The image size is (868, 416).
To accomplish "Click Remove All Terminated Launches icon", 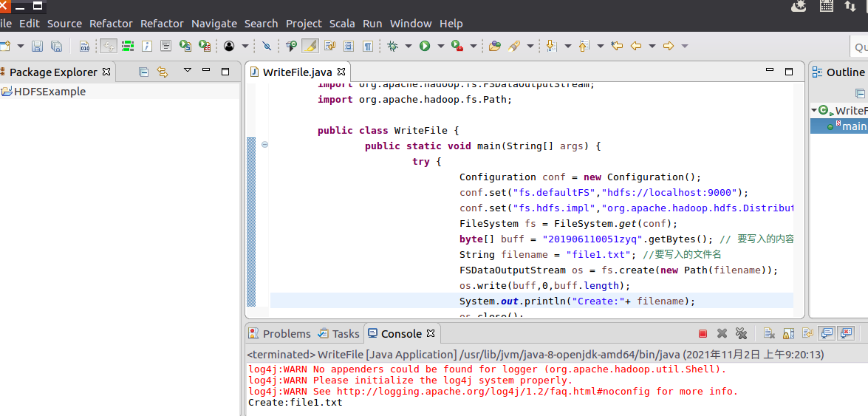I will point(741,334).
